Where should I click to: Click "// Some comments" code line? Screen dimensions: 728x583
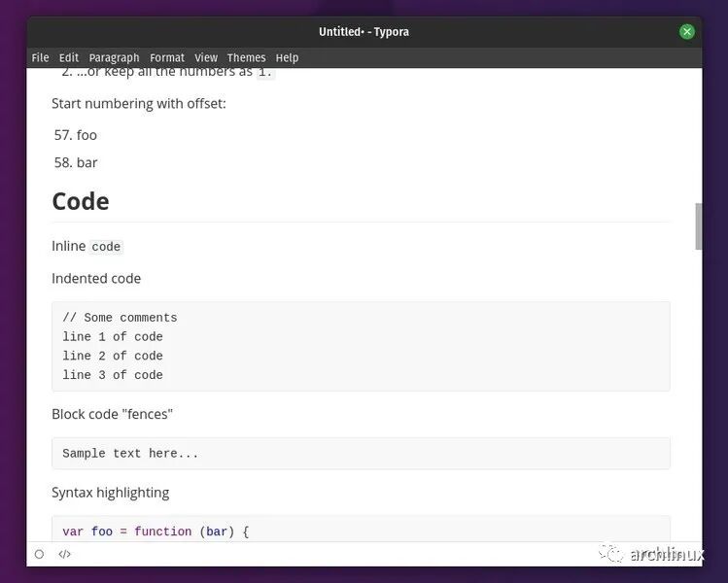(120, 318)
